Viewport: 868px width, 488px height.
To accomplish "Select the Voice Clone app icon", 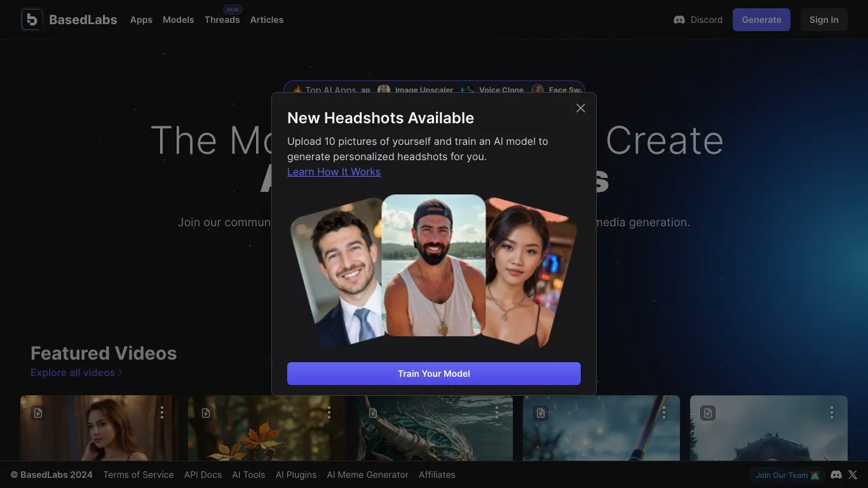I will pos(467,90).
